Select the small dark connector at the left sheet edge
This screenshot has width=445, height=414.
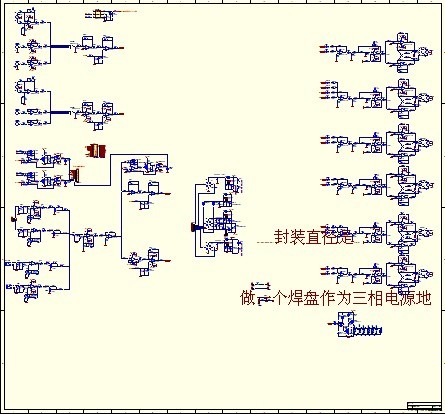14,219
